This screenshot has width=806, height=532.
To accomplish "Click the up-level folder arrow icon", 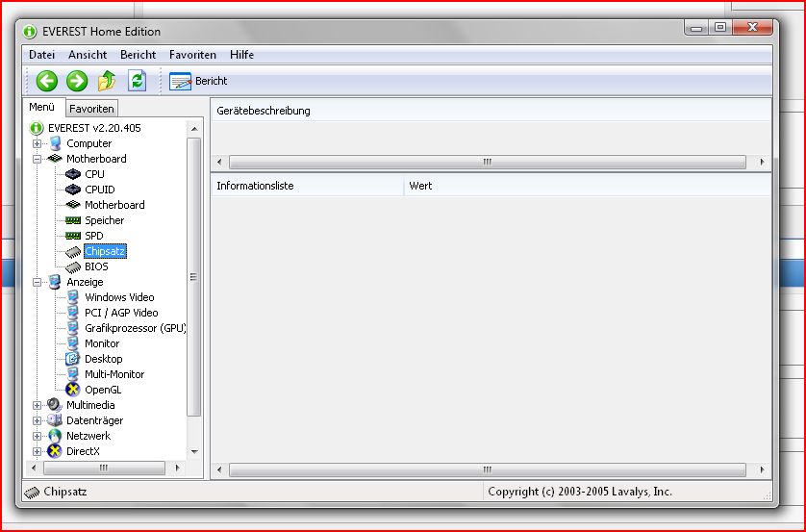I will pyautogui.click(x=107, y=81).
